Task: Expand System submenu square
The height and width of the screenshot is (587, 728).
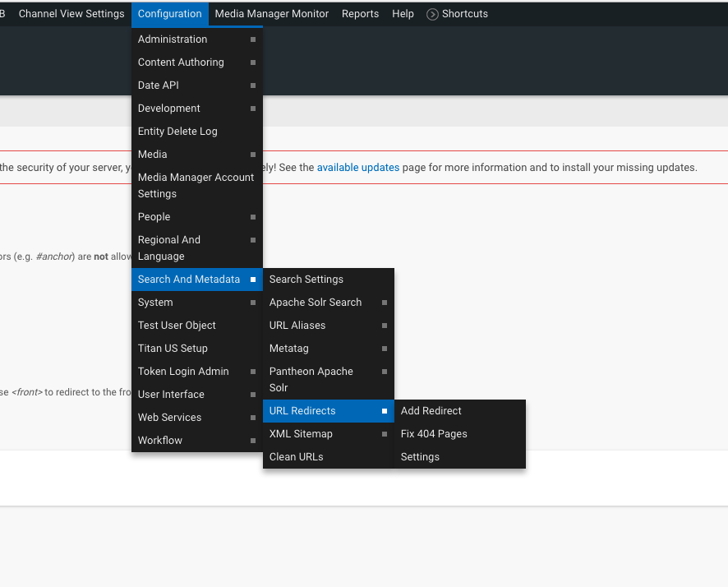Action: coord(253,303)
